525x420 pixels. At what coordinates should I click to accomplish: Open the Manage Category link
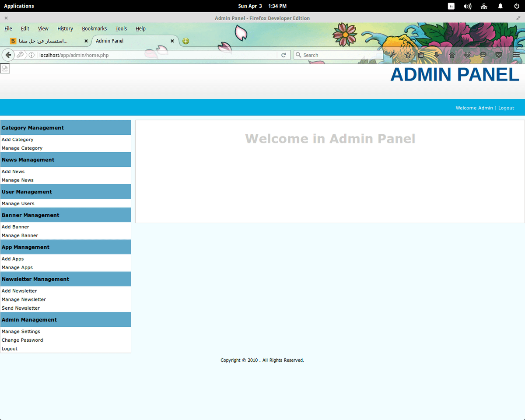tap(22, 148)
